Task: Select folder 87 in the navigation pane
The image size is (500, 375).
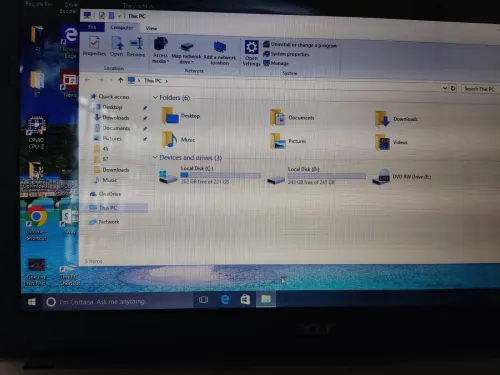Action: [x=101, y=159]
